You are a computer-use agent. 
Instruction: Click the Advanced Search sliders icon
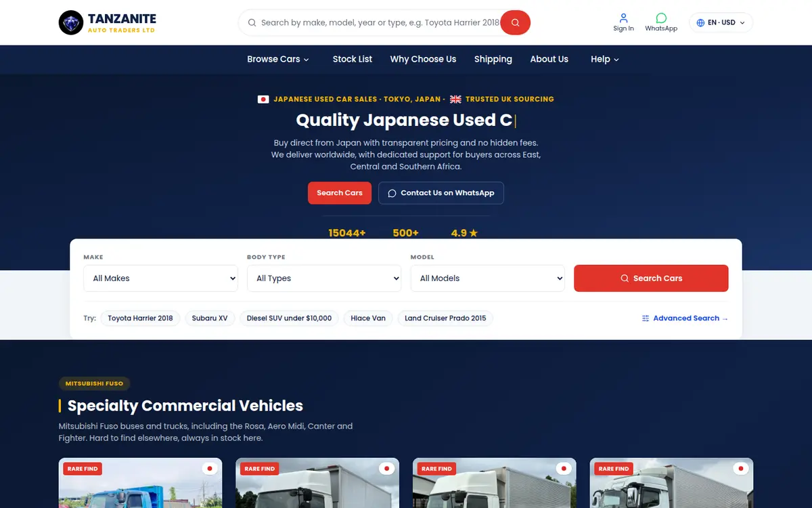646,318
